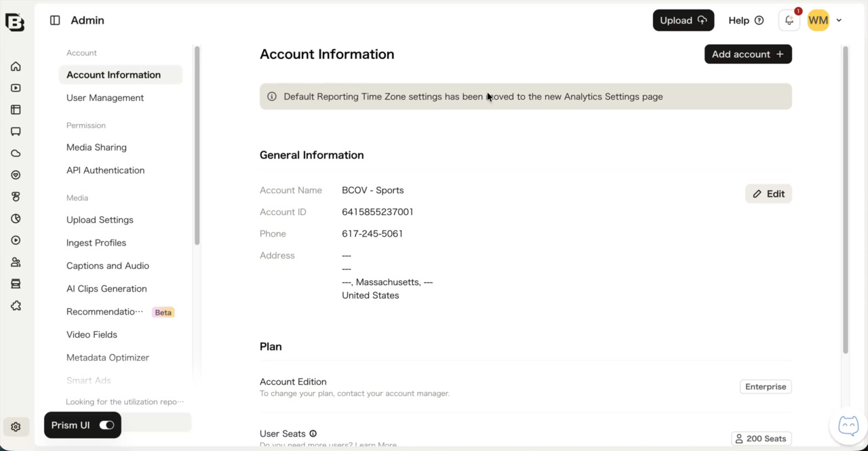Edit the General Information section
Screen dimensions: 868x451
click(x=768, y=194)
